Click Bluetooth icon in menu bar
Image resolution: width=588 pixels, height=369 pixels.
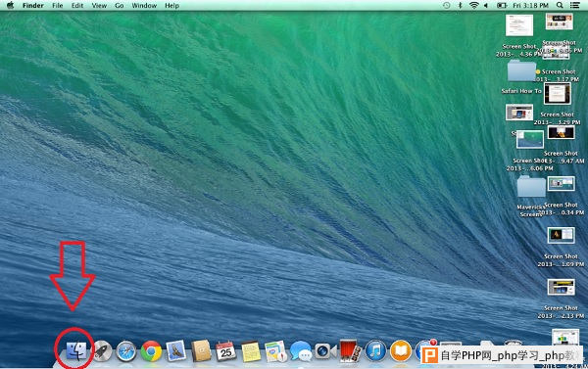461,5
